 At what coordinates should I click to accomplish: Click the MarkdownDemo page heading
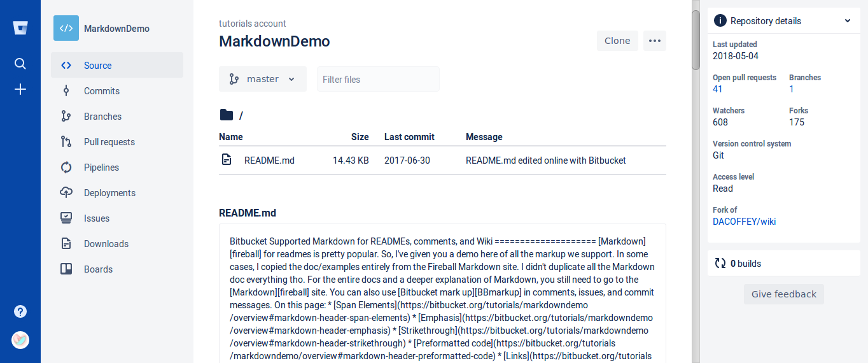pos(274,41)
